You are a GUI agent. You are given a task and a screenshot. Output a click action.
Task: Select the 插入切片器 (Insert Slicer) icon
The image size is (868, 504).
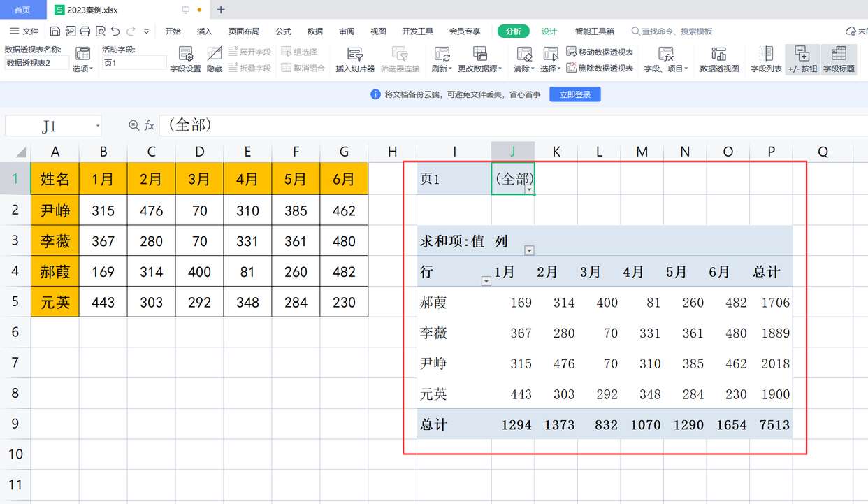[x=355, y=59]
